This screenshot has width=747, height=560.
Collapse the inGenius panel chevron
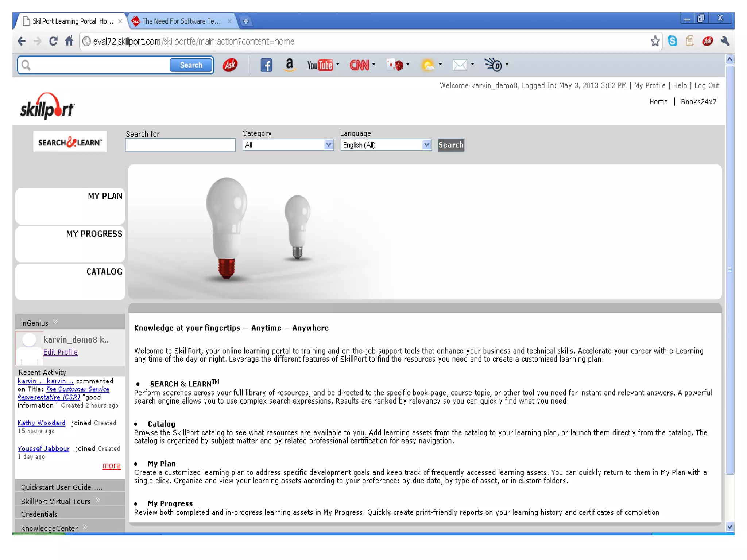tap(55, 322)
